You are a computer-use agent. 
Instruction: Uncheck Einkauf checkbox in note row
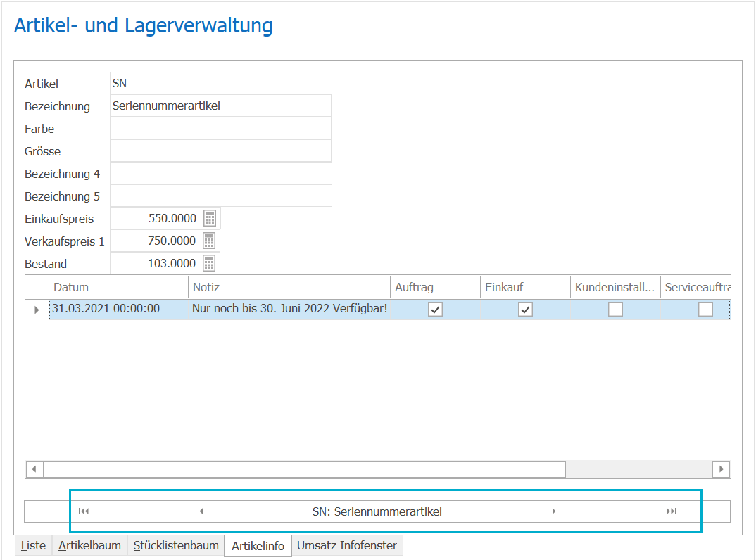click(525, 310)
